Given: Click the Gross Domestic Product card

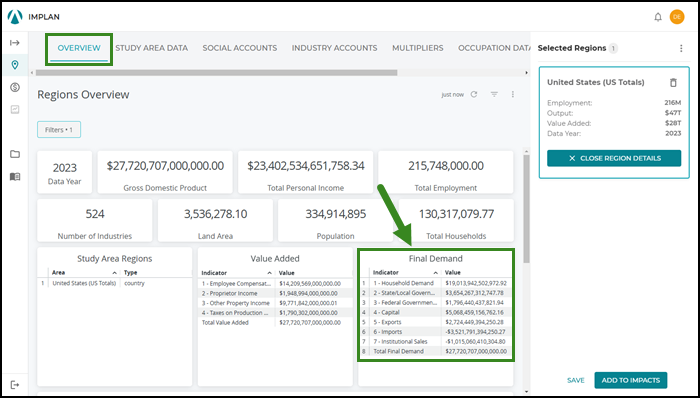Looking at the screenshot, I should coord(165,172).
